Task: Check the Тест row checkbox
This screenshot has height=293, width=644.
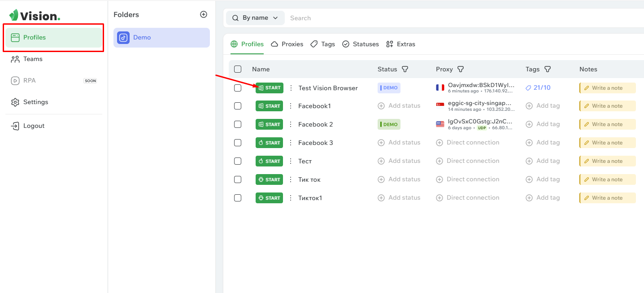Action: (238, 161)
